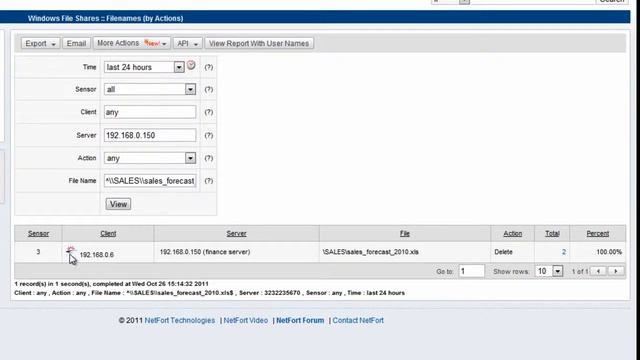The width and height of the screenshot is (640, 360).
Task: Focus the Client input field
Action: point(150,112)
